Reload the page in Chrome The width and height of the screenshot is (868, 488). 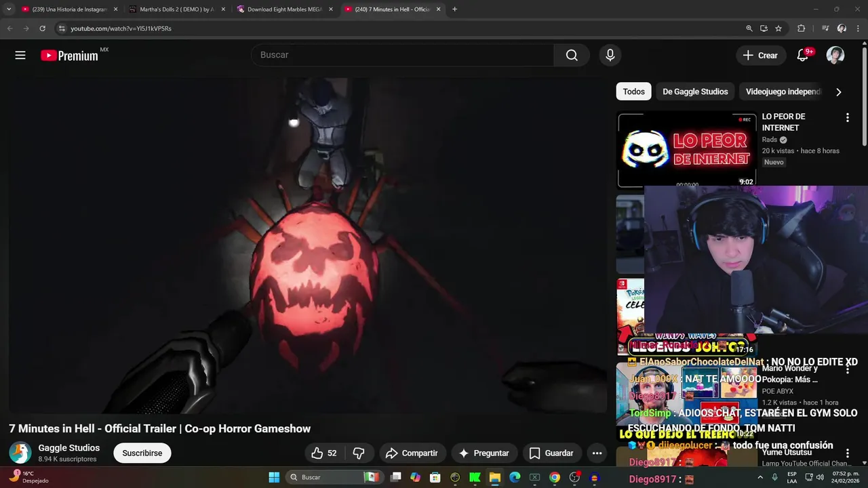point(42,28)
